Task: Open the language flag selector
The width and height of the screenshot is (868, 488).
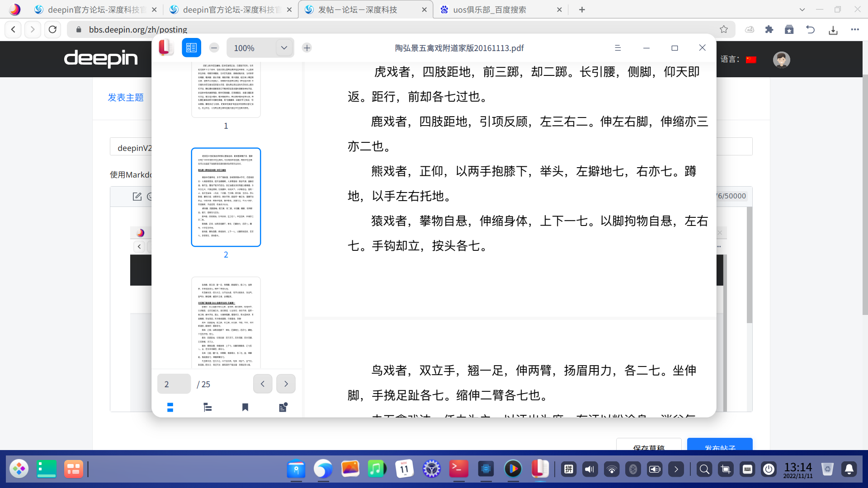Action: pos(751,59)
